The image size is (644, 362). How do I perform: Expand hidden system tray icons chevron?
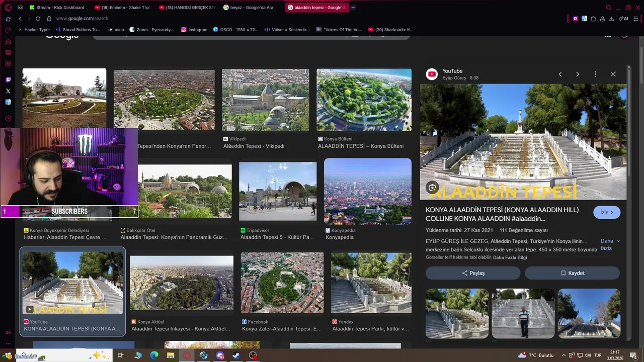tap(563, 355)
